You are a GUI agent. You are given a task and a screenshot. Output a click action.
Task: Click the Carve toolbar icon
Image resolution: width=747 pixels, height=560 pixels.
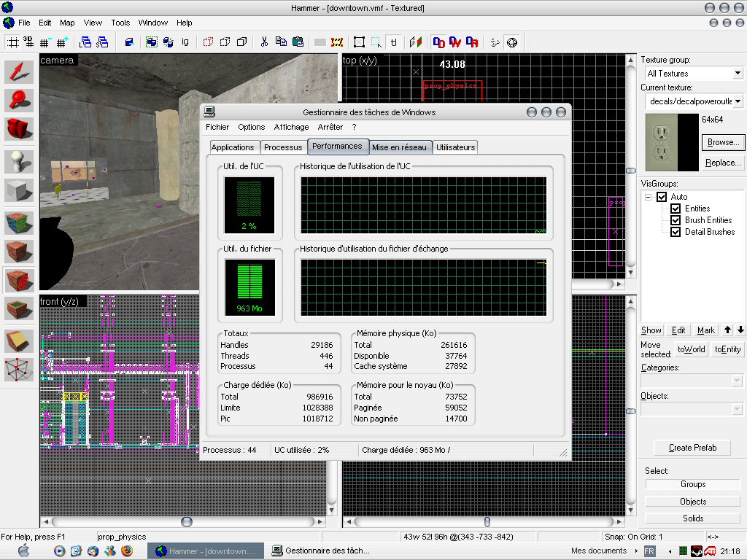pos(129,42)
